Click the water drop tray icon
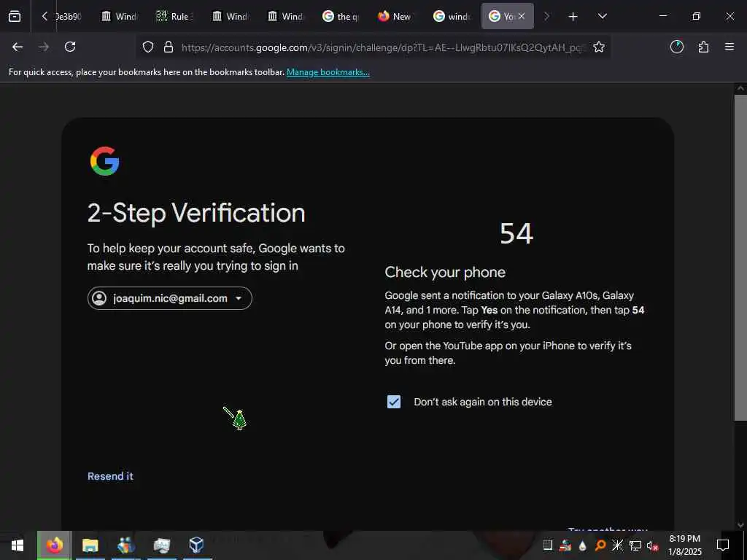 tap(582, 545)
